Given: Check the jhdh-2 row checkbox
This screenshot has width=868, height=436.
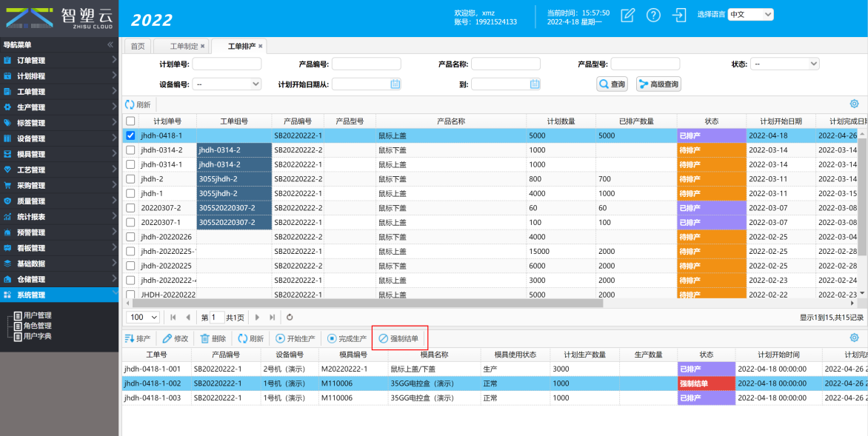Looking at the screenshot, I should [130, 178].
